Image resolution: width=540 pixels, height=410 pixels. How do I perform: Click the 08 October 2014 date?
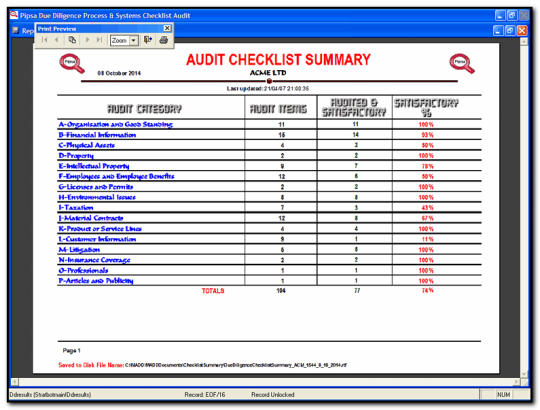119,73
